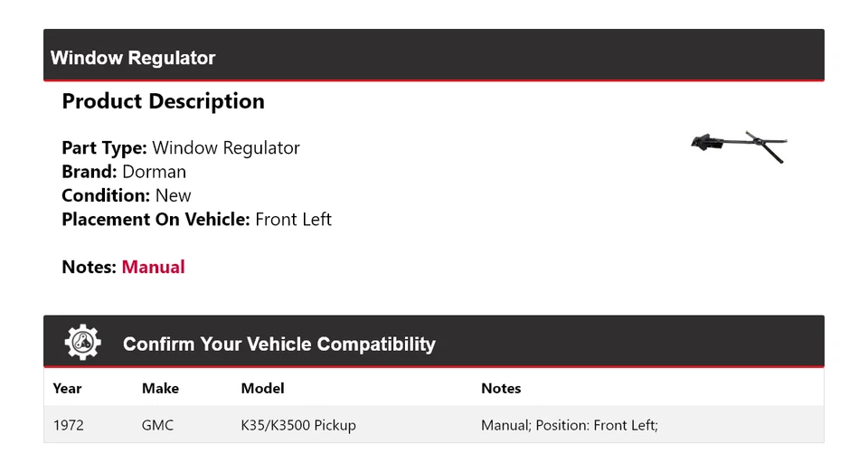Image resolution: width=868 pixels, height=472 pixels.
Task: Select the GMC make cell
Action: click(157, 425)
